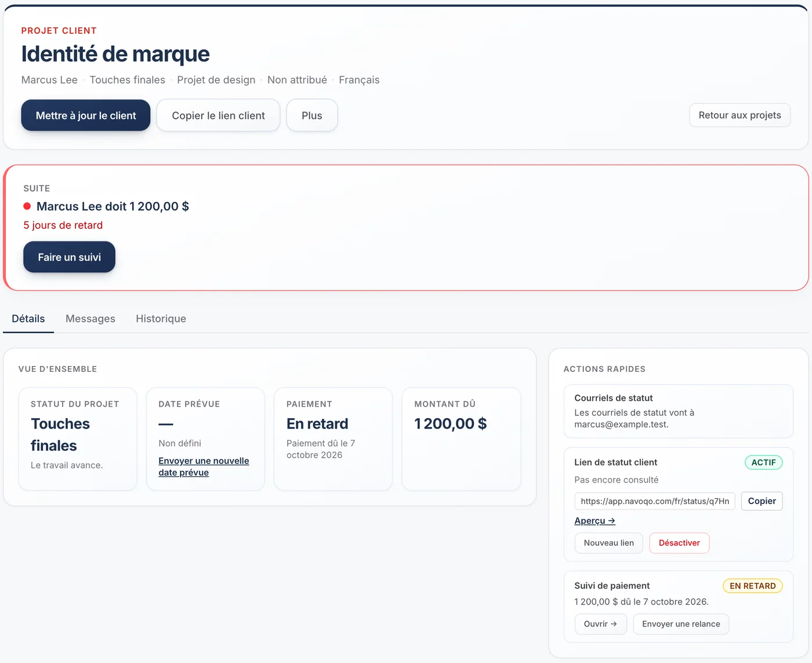Open payment tracking with Ouvrir
The image size is (812, 663).
point(600,624)
